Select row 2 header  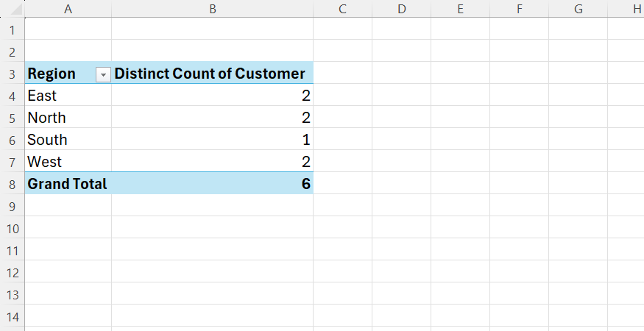click(x=13, y=51)
